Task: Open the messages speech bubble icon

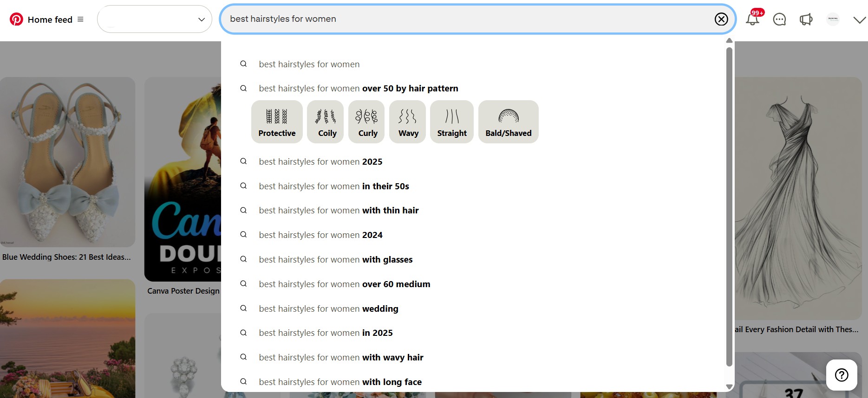Action: 779,19
